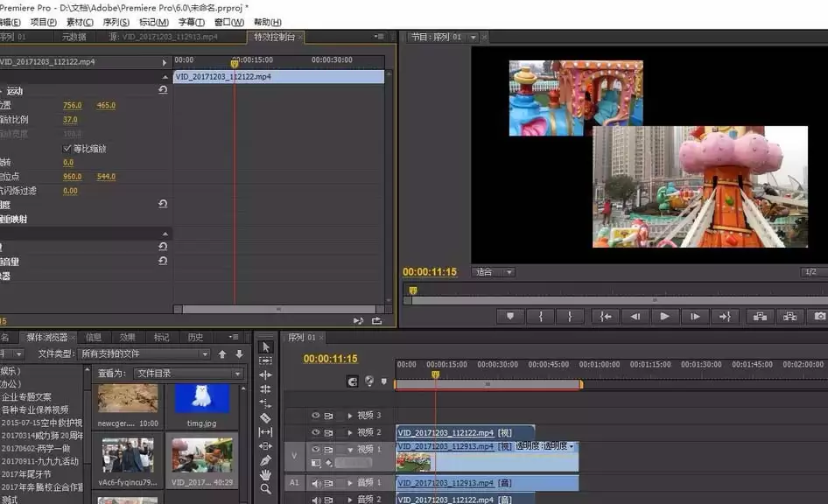Select the Hand tool

(x=265, y=475)
